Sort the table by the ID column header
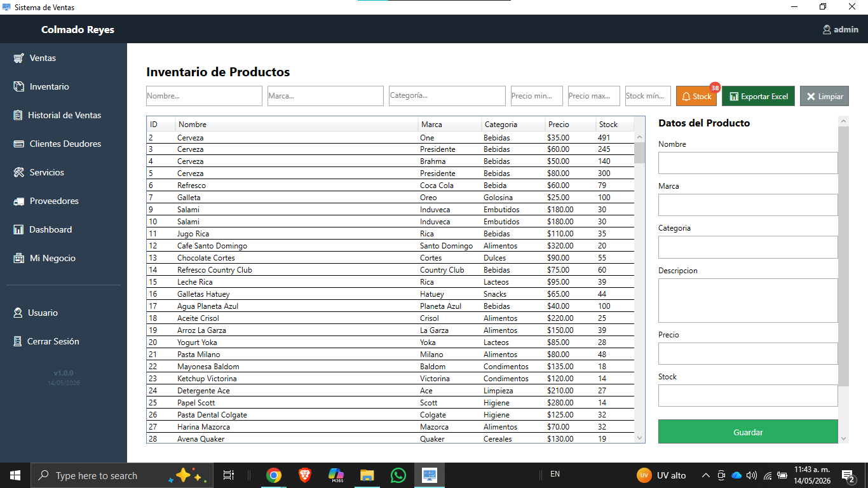868x488 pixels. click(x=161, y=124)
